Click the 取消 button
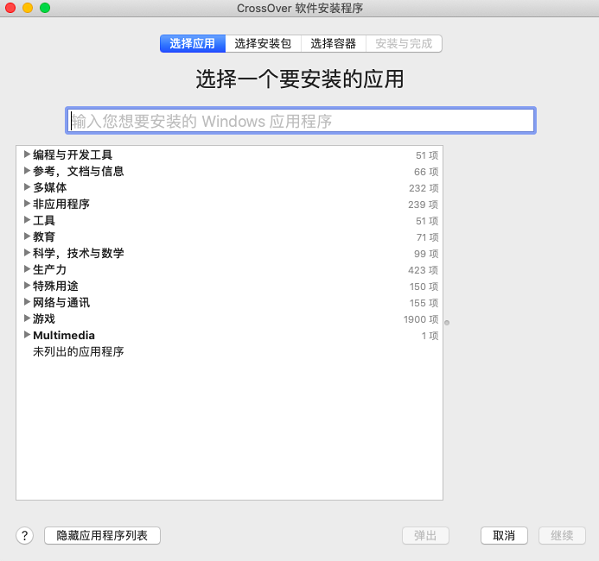 click(x=504, y=535)
